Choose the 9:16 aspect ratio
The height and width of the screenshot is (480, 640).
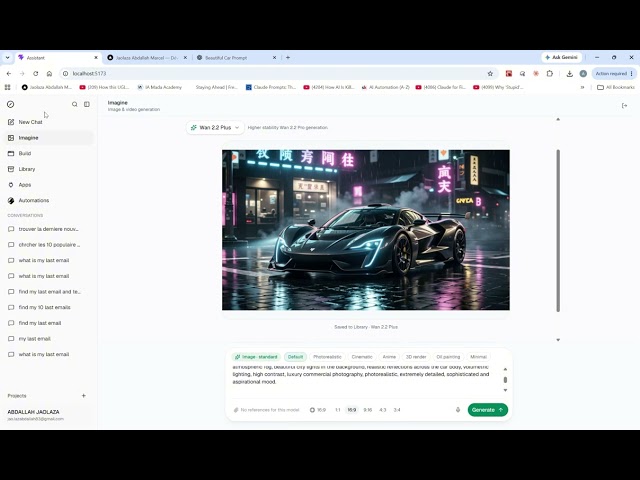tap(367, 410)
